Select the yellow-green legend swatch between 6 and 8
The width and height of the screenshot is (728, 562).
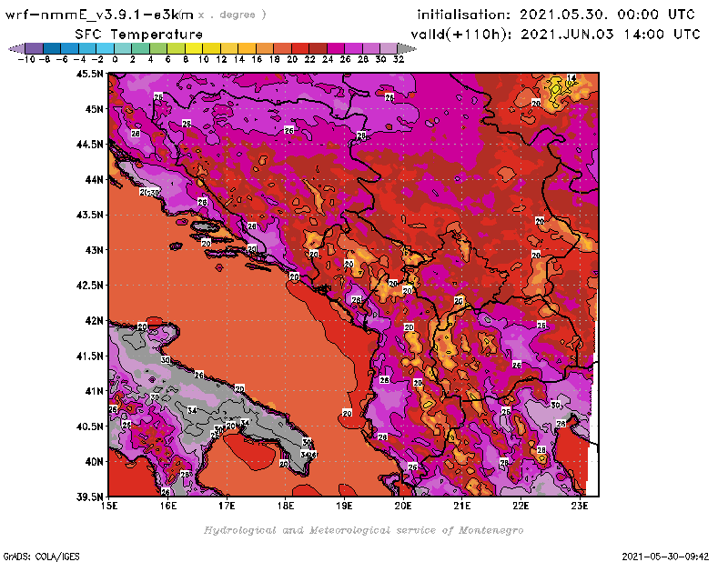tap(176, 48)
